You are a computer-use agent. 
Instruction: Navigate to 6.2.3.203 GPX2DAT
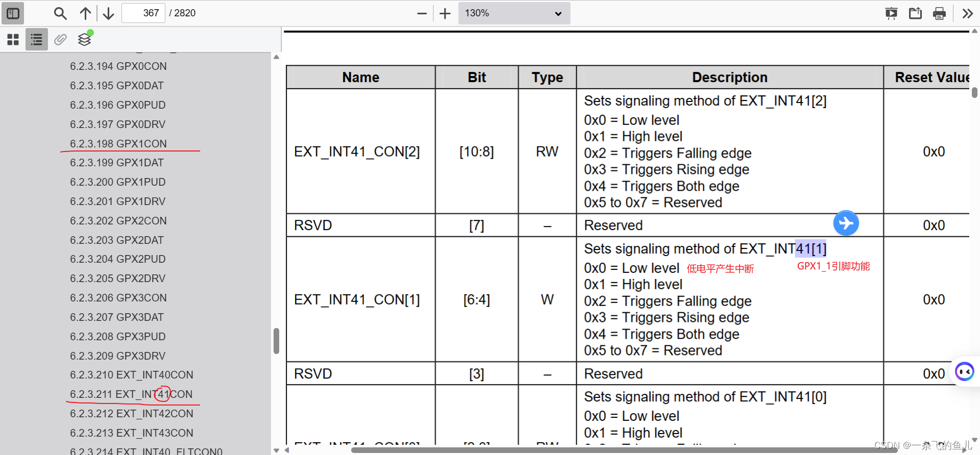pos(117,240)
